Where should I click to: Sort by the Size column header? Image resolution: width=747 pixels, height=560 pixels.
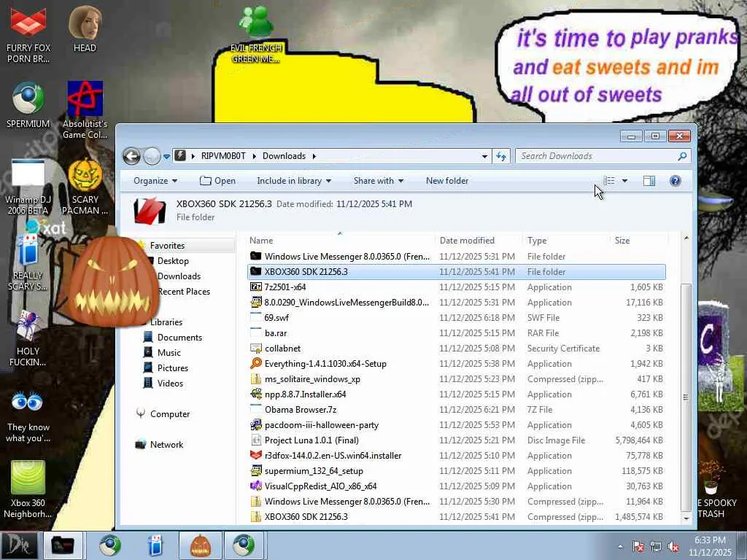point(639,241)
